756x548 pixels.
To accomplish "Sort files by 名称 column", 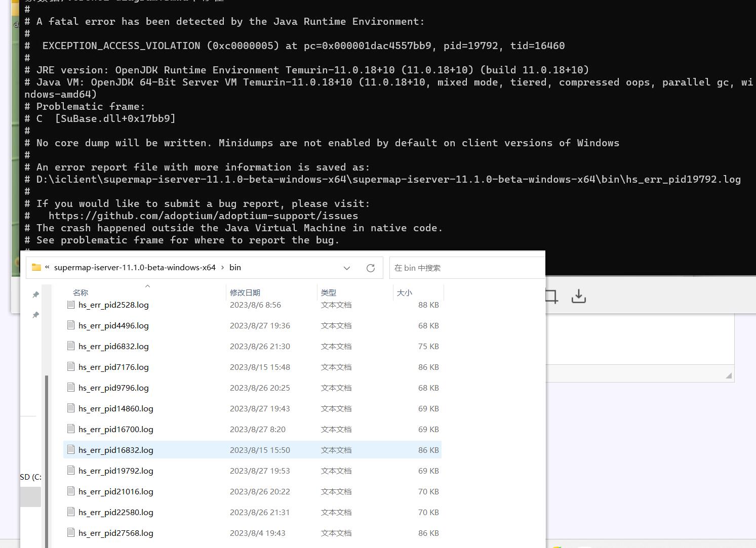I will click(81, 292).
